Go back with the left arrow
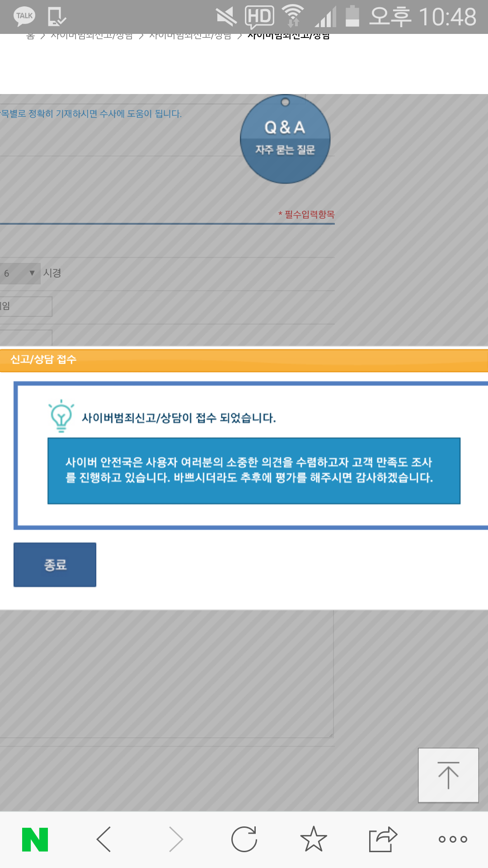This screenshot has width=488, height=868. point(104,840)
